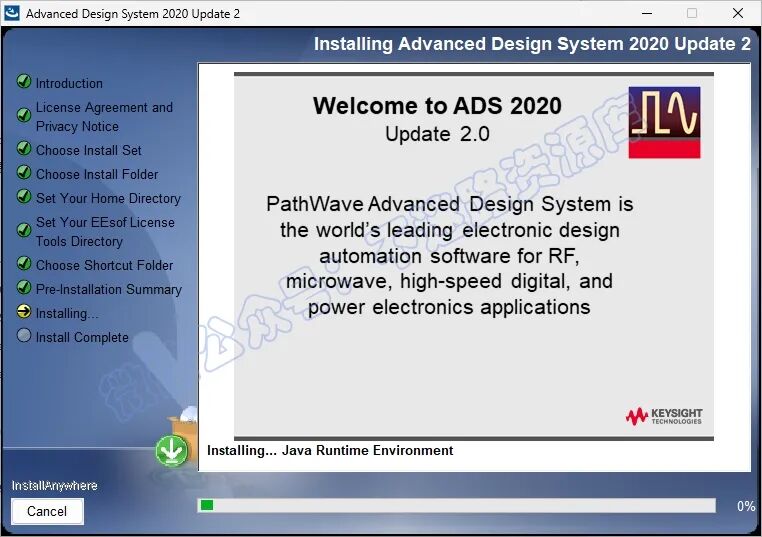Viewport: 762px width, 537px height.
Task: Click the Pre-Installation Summary step label
Action: point(108,289)
